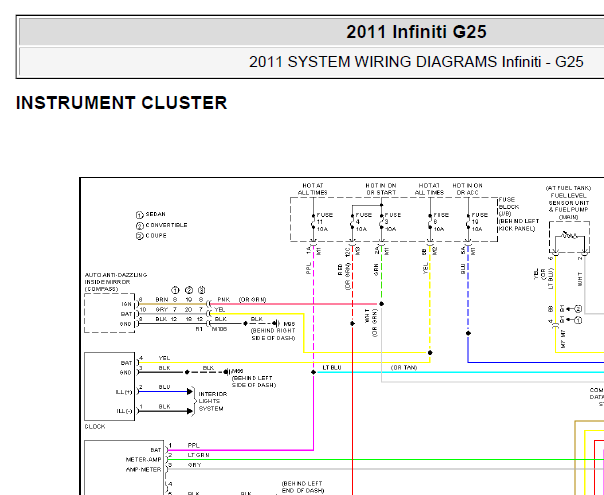Viewport: 604px width, 495px height.
Task: Click the black ILL(-) arrow to Interior Lights
Action: (x=190, y=411)
